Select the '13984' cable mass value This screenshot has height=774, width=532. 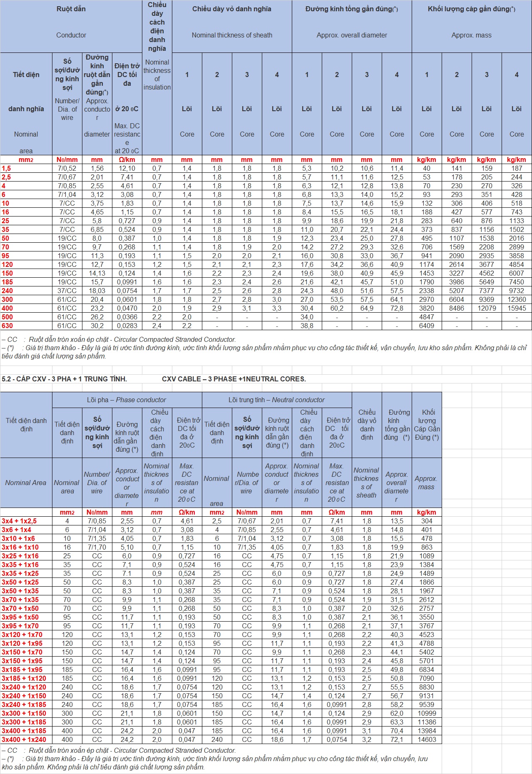(427, 731)
